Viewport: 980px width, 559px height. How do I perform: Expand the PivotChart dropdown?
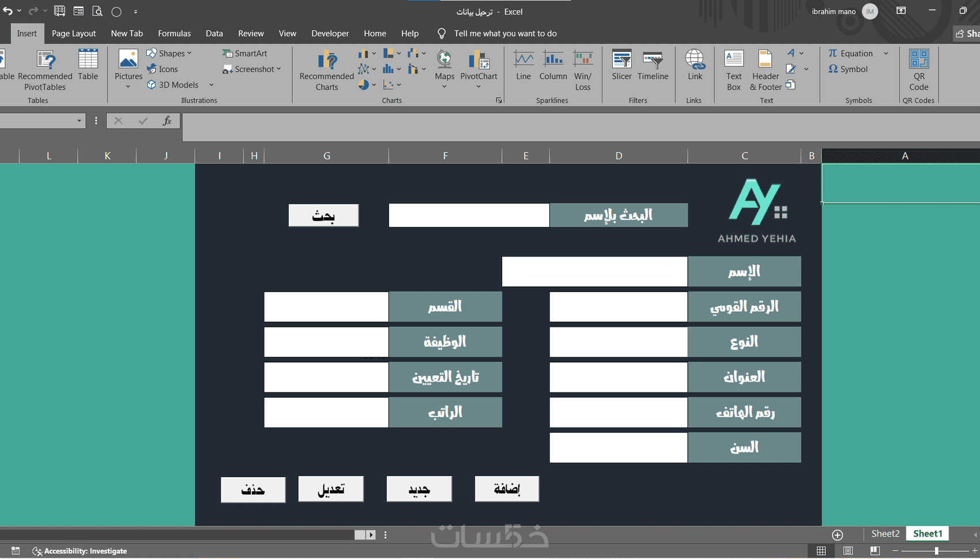point(478,87)
